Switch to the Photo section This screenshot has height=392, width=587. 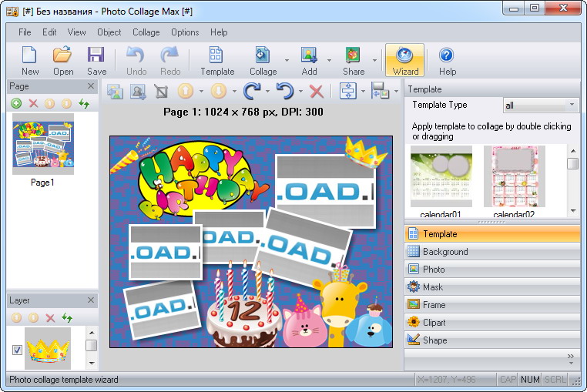point(492,270)
